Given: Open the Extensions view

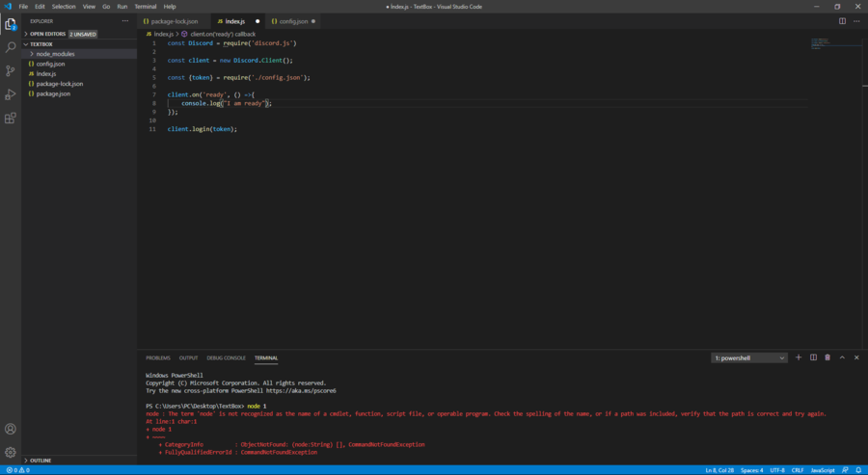Looking at the screenshot, I should 11,119.
